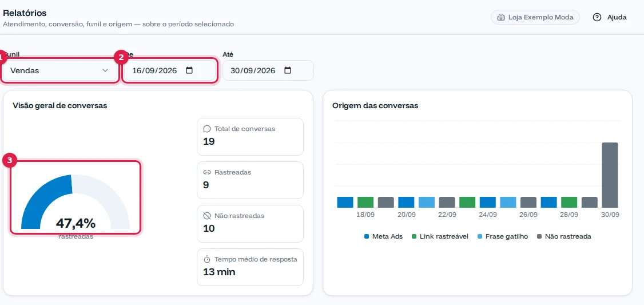The image size is (644, 305).
Task: Click the link icon next to Rastreadas
Action: (x=207, y=172)
